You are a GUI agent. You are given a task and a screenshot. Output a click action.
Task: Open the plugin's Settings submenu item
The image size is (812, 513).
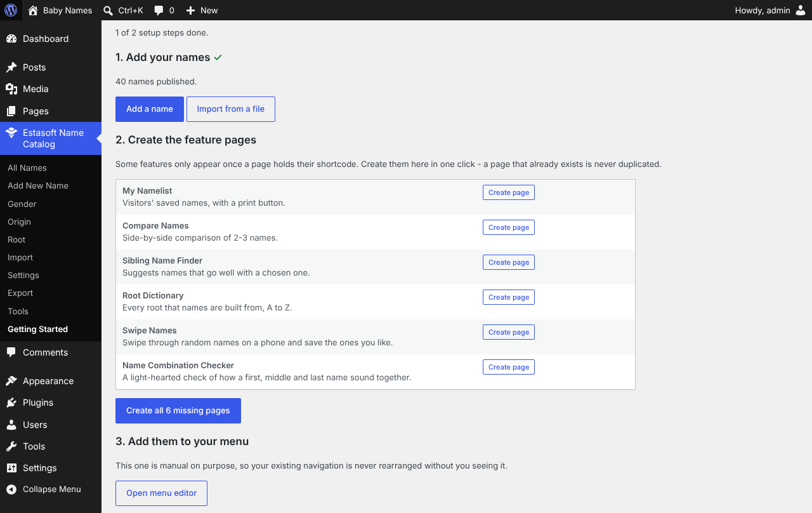(x=23, y=275)
